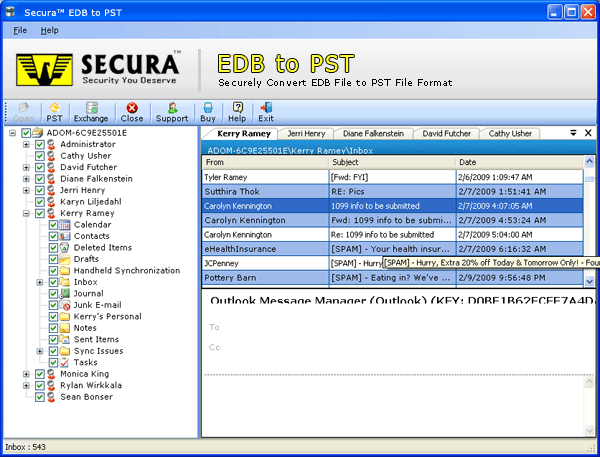Viewport: 600px width, 457px height.
Task: Expand the Sync Issues node
Action: [40, 351]
